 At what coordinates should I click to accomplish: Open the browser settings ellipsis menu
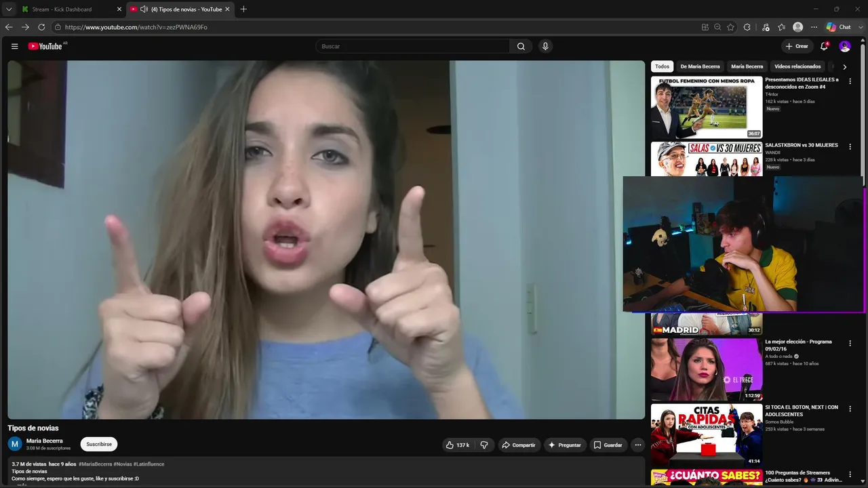[x=814, y=27]
